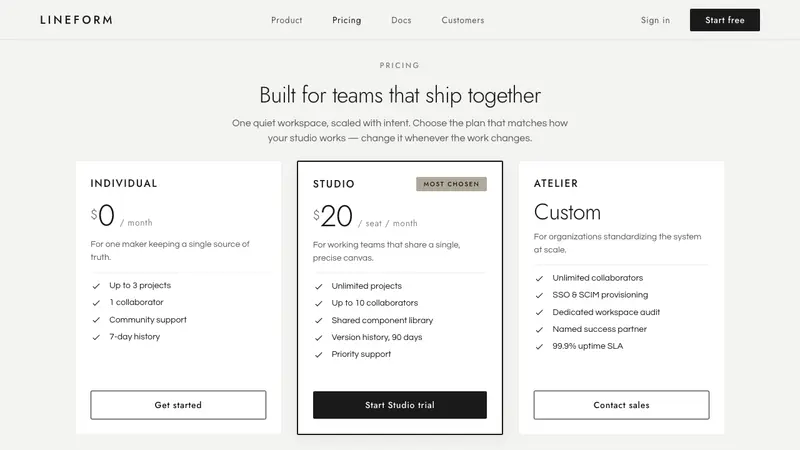Click the Most Chosen badge

451,184
